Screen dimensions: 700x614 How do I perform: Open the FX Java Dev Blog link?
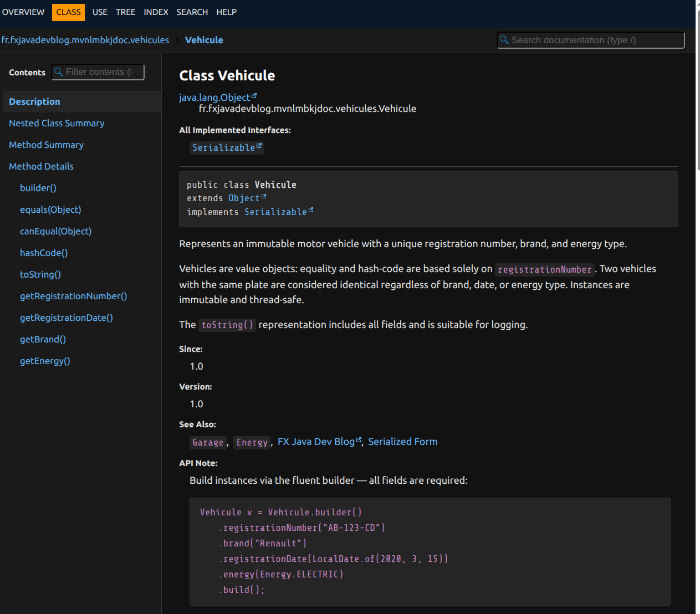click(316, 442)
